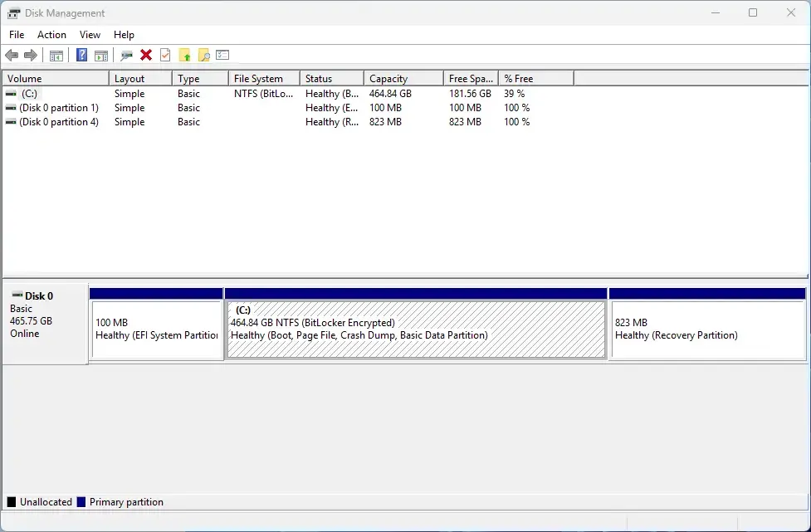
Task: Select the Disk 0 header block
Action: tap(46, 323)
